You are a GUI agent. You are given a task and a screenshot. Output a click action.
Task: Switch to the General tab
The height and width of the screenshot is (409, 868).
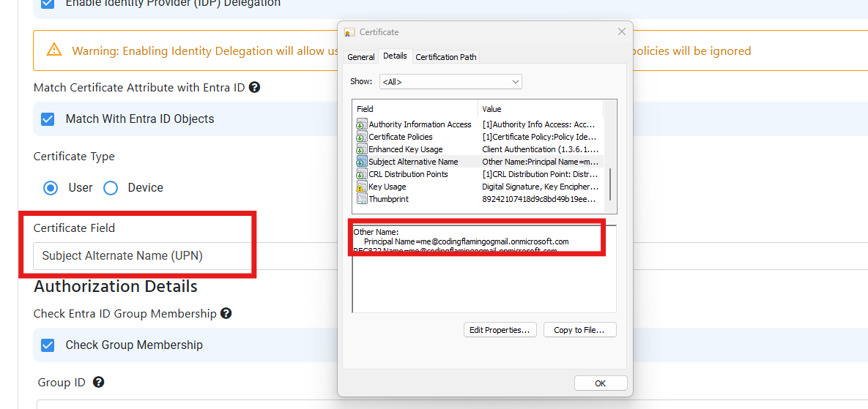360,57
